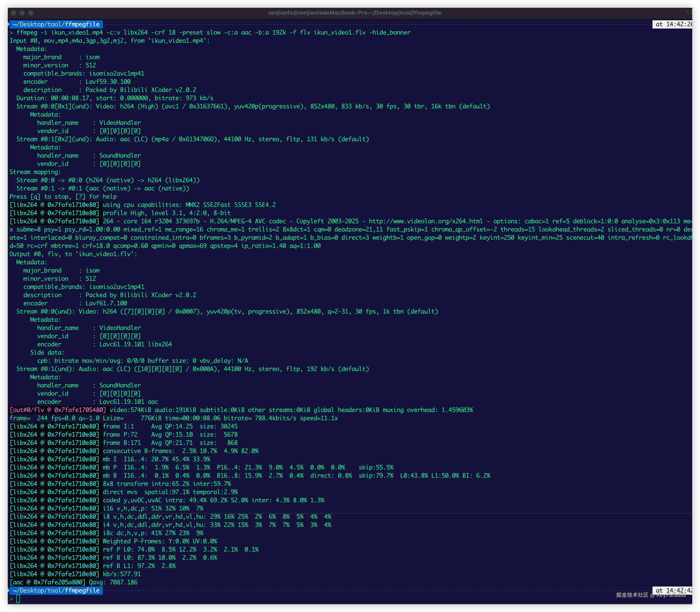The image size is (700, 612).
Task: Click the terminal window title text
Action: click(355, 13)
